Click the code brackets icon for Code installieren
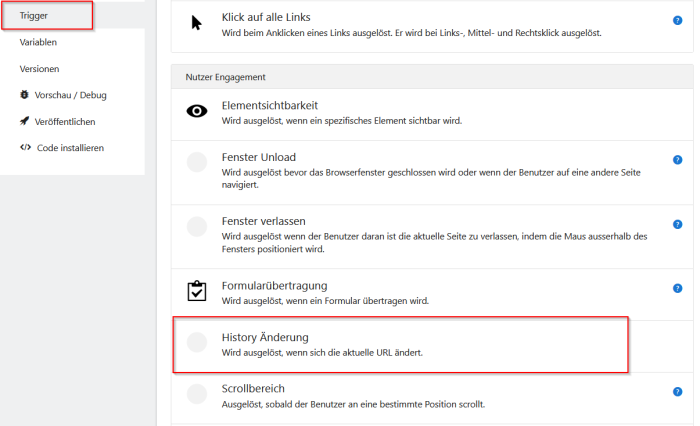700x426 pixels. tap(25, 147)
